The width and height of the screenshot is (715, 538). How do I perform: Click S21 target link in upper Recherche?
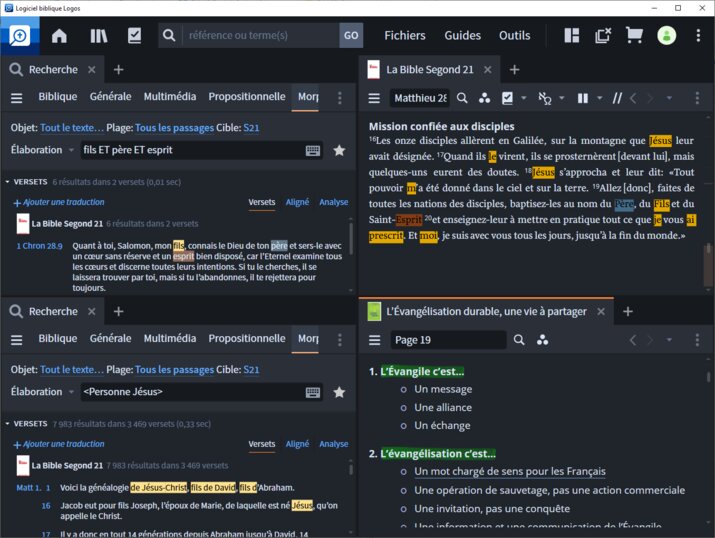tap(251, 128)
